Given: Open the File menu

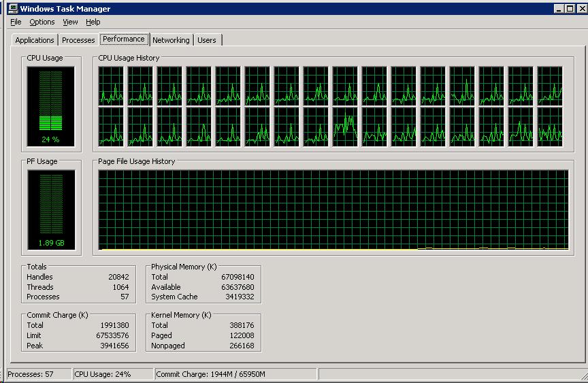Looking at the screenshot, I should (16, 22).
